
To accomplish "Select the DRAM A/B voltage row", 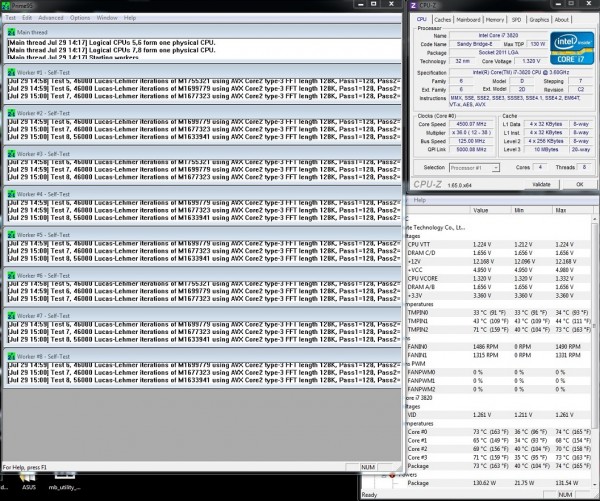I will coord(499,287).
